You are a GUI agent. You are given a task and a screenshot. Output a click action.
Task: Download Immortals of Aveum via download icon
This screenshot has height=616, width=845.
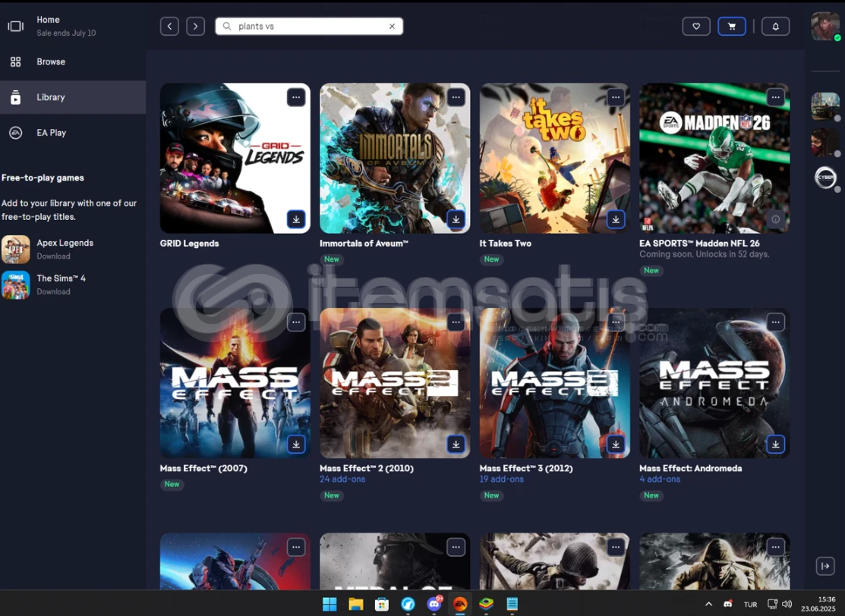(456, 219)
